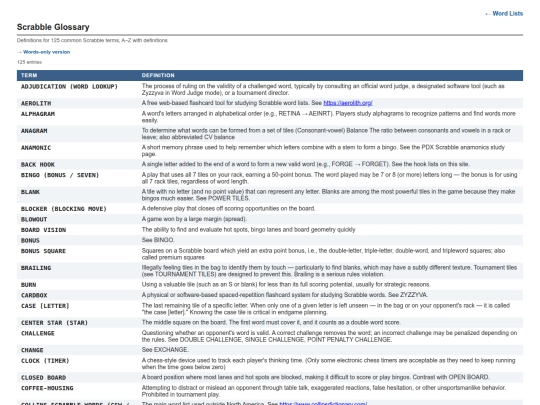Click the BOARD VISION definition text
540x405 pixels.
click(x=248, y=230)
